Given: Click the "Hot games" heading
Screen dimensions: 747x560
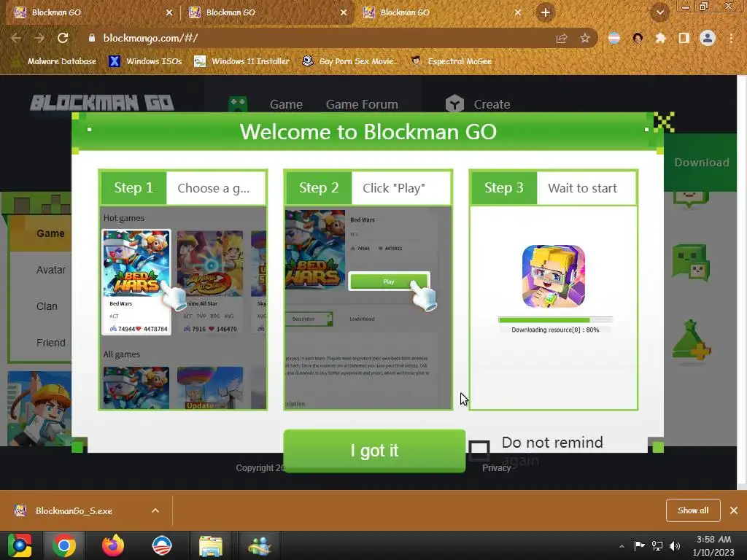Looking at the screenshot, I should (124, 218).
